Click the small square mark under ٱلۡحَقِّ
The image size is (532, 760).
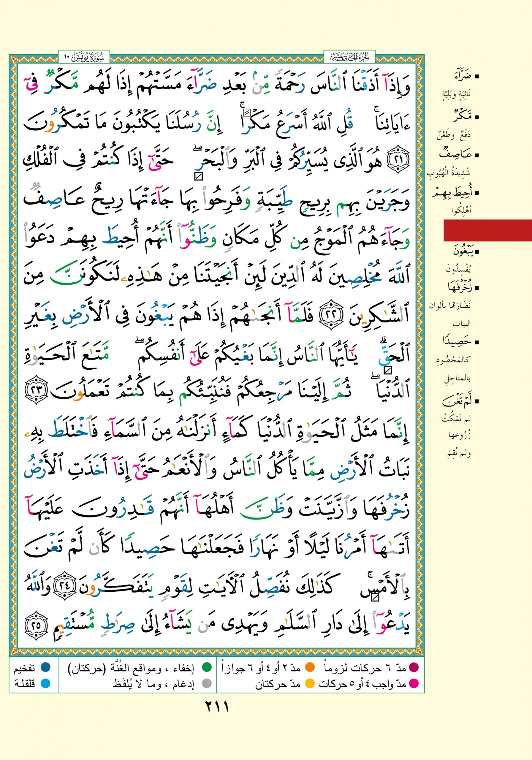pos(387,370)
